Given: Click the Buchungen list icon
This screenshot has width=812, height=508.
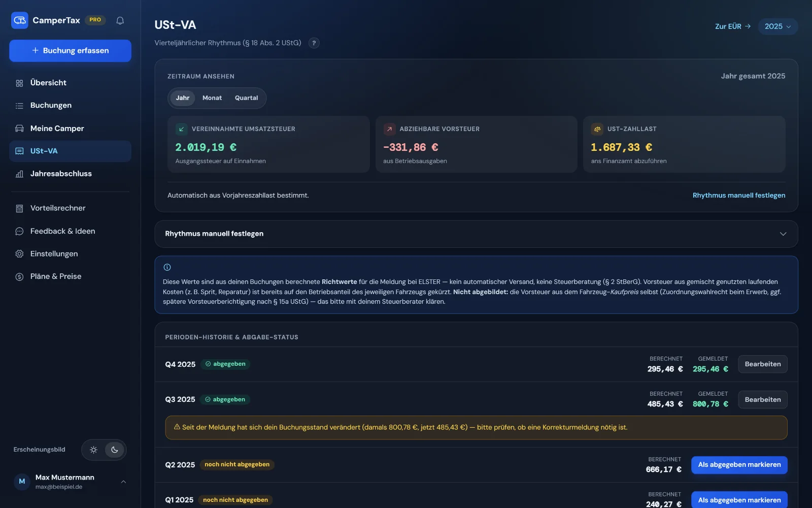Looking at the screenshot, I should coord(19,106).
